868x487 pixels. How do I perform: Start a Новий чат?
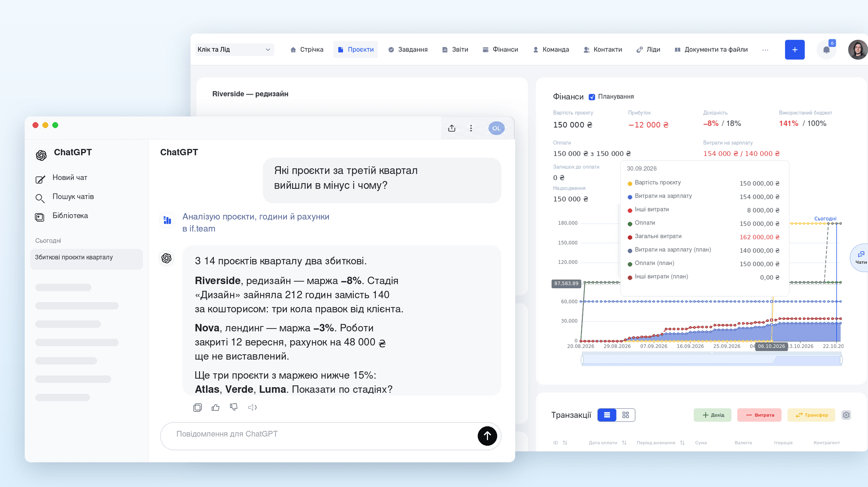pyautogui.click(x=61, y=178)
